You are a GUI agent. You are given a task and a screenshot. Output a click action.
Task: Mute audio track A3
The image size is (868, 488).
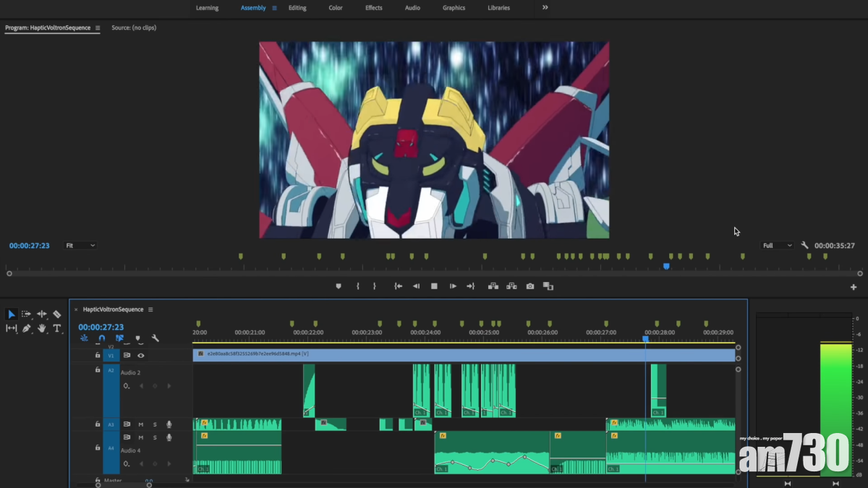[141, 424]
